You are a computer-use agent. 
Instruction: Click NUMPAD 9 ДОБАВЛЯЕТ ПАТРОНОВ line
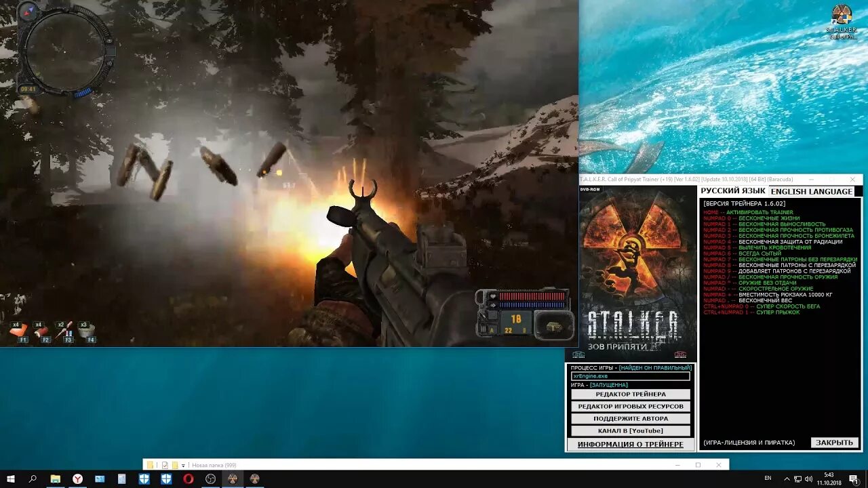coord(776,271)
